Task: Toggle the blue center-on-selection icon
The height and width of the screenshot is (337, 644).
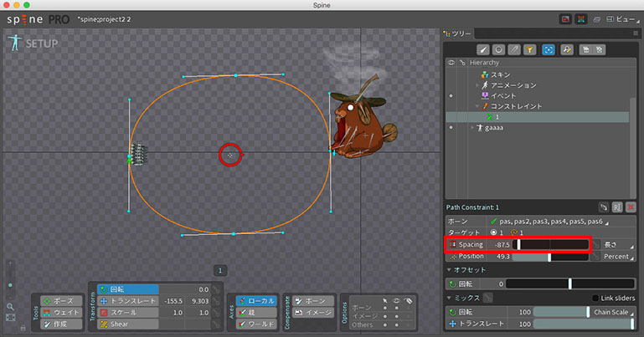Action: point(549,50)
